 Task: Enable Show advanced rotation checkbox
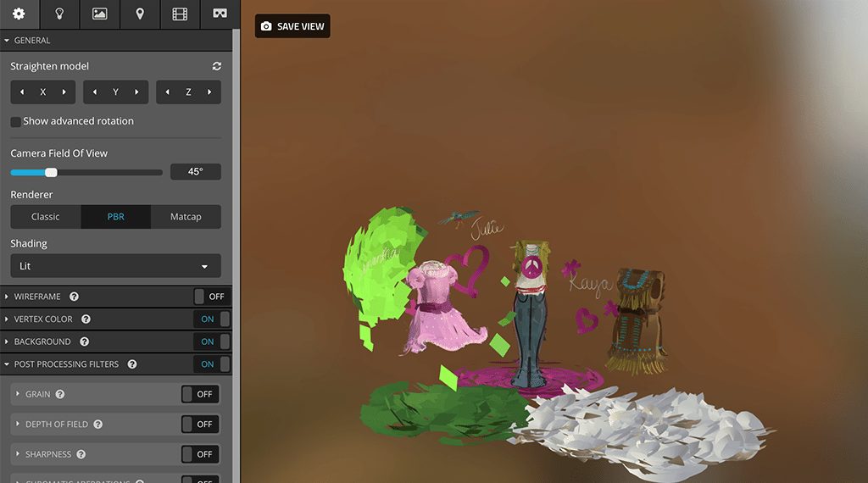15,122
